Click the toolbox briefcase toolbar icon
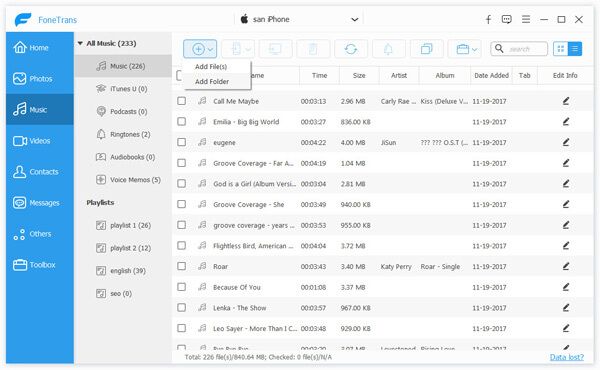600x370 pixels. tap(463, 49)
